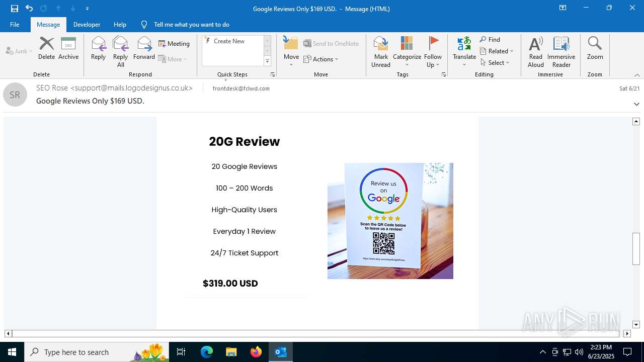Click the vertical scrollbar down arrow
The width and height of the screenshot is (644, 362).
[636, 325]
